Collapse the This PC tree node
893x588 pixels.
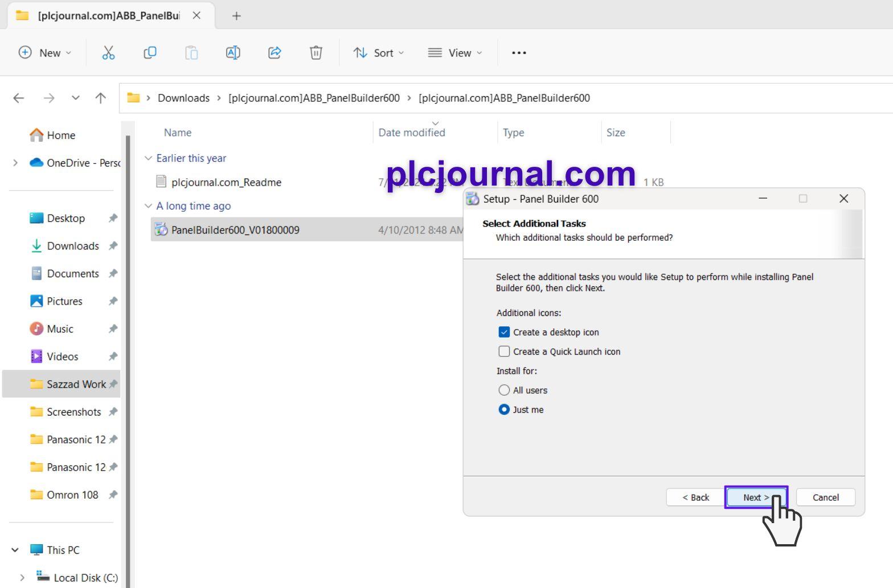[x=15, y=550]
